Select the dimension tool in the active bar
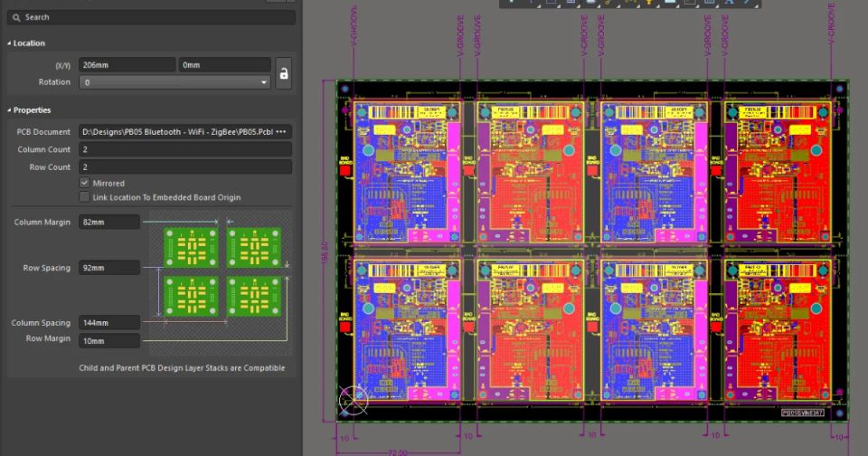Image resolution: width=868 pixels, height=456 pixels. (x=708, y=3)
